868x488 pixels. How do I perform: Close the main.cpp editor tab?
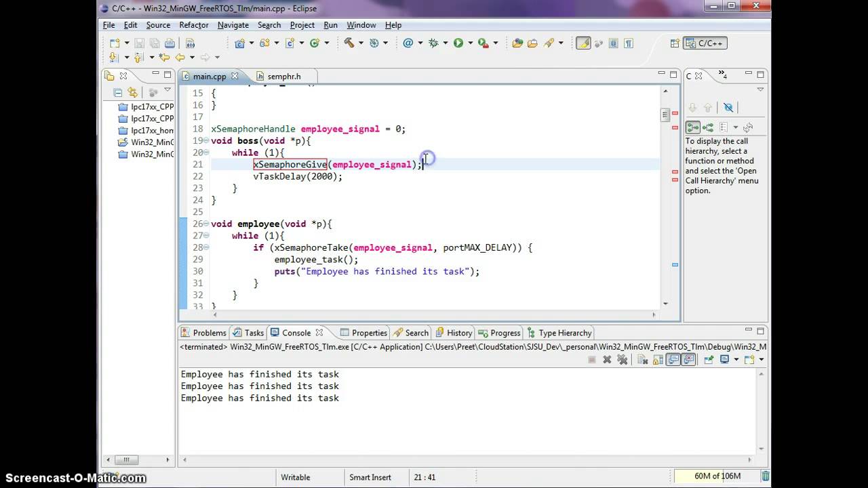pos(235,77)
